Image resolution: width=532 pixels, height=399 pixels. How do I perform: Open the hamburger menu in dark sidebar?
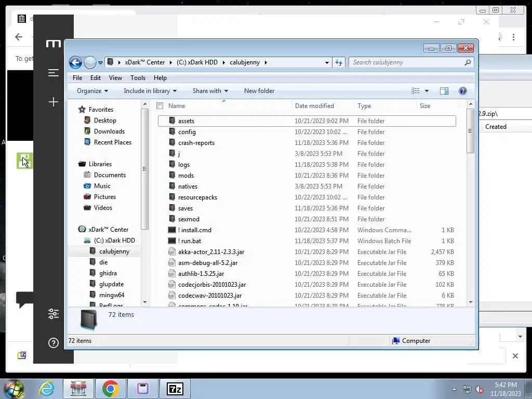point(54,73)
